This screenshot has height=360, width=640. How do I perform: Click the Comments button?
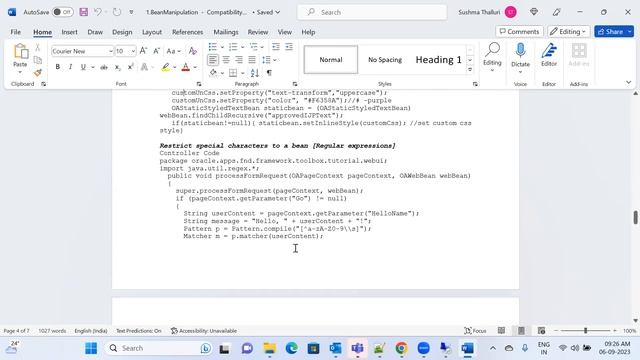(519, 31)
